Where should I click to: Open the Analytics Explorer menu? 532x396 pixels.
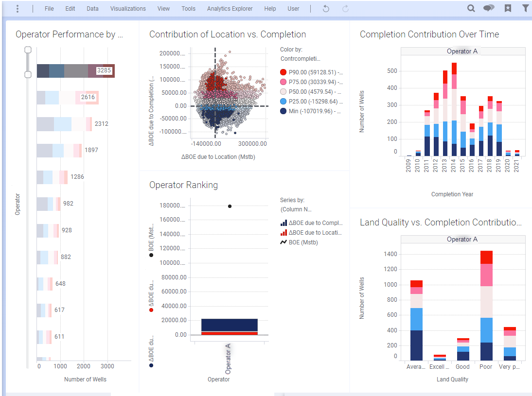[x=230, y=9]
